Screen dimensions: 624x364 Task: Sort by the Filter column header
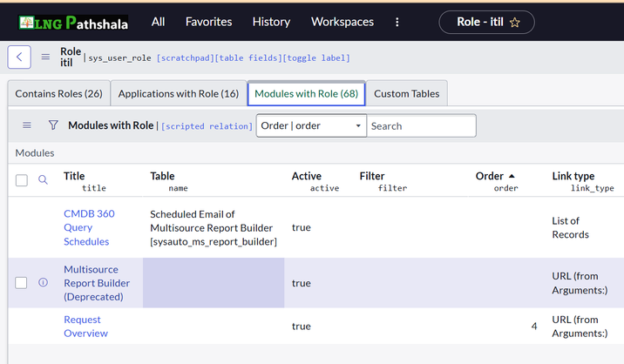(372, 176)
